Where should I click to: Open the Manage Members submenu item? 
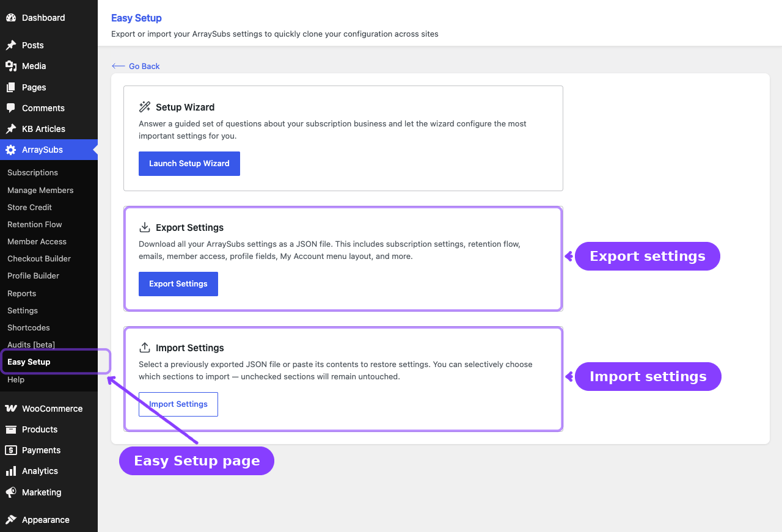click(49, 190)
